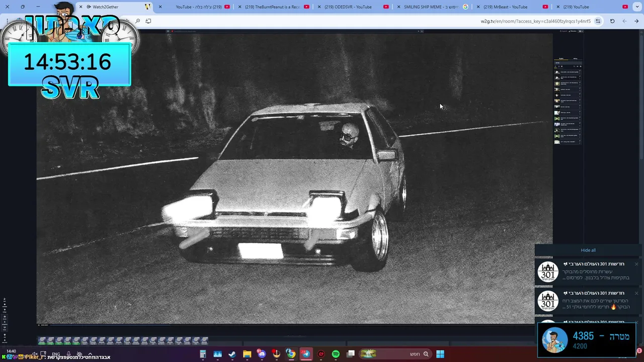Click the w2g.tv address bar URL
644x362 pixels.
pos(535,21)
